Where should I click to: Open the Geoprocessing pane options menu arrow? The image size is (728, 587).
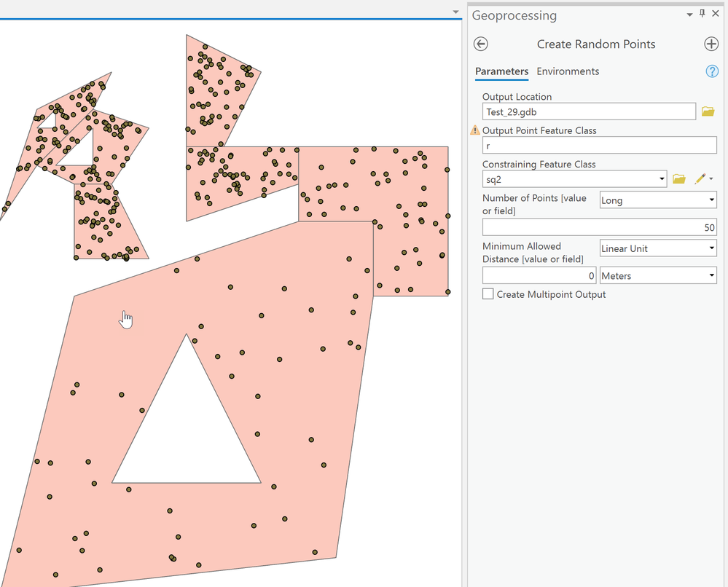689,15
